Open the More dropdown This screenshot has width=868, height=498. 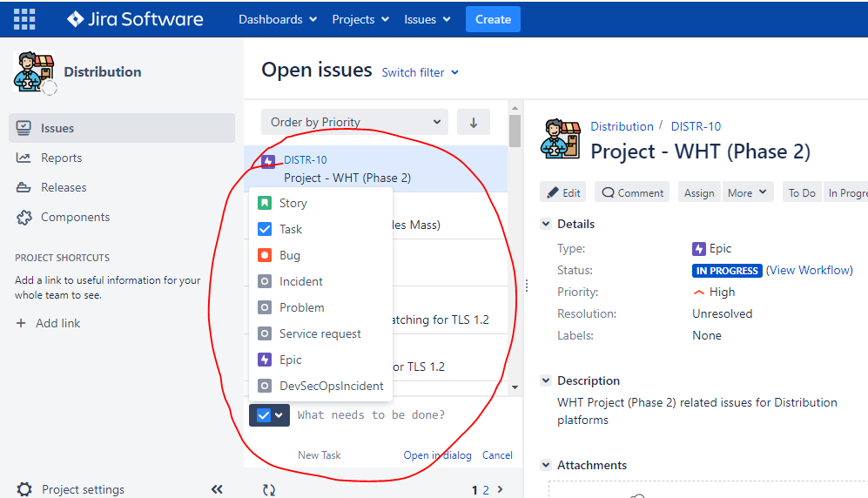pos(747,192)
